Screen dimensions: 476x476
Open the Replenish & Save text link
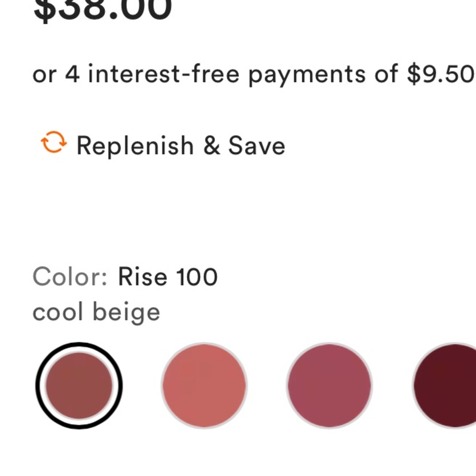tap(180, 146)
